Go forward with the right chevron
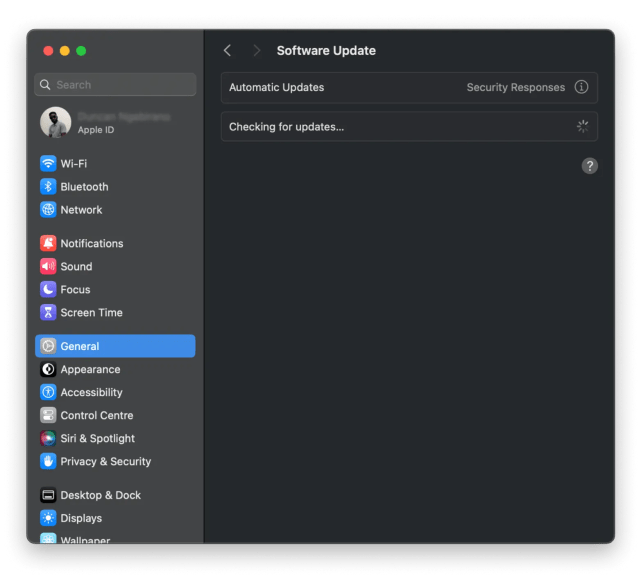 256,51
